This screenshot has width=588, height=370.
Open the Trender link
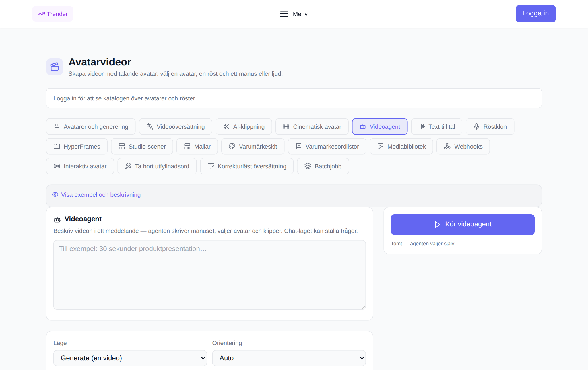tap(53, 14)
